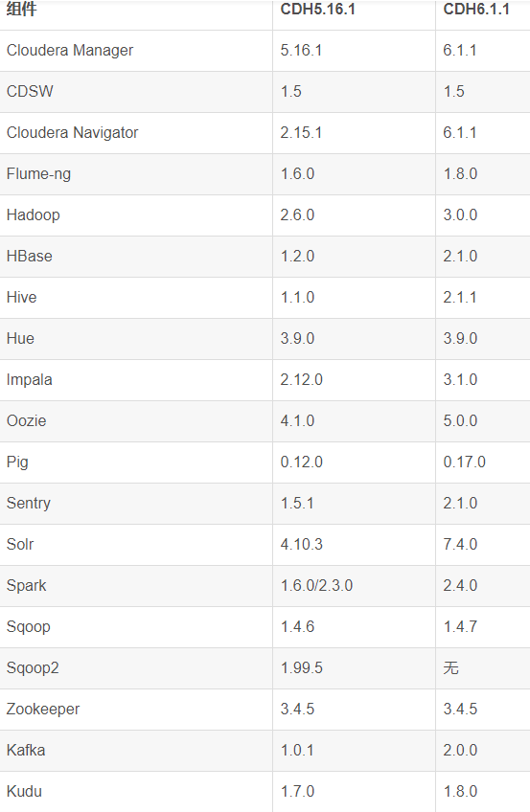Click the Cloudera Manager row label
Image resolution: width=530 pixels, height=812 pixels.
pyautogui.click(x=69, y=50)
